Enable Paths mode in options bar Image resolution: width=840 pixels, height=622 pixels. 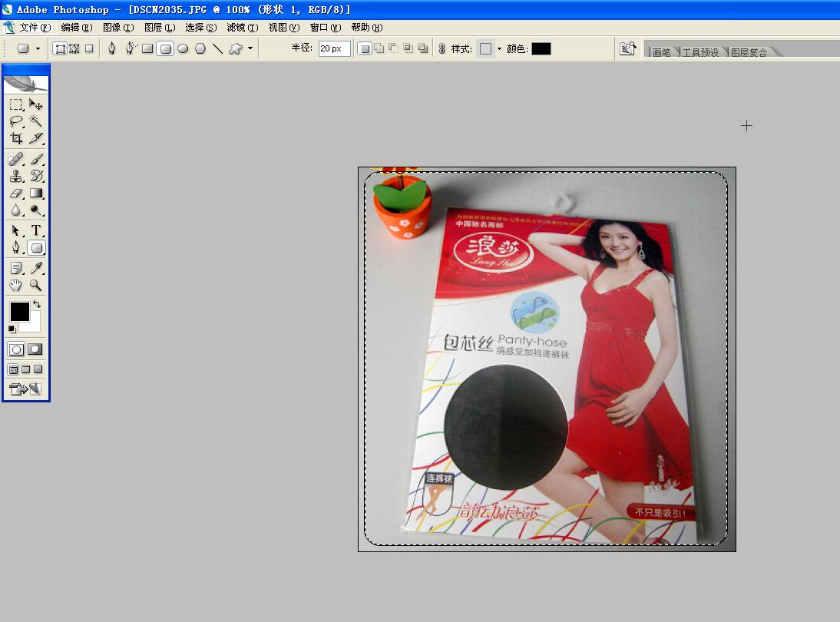pyautogui.click(x=74, y=48)
